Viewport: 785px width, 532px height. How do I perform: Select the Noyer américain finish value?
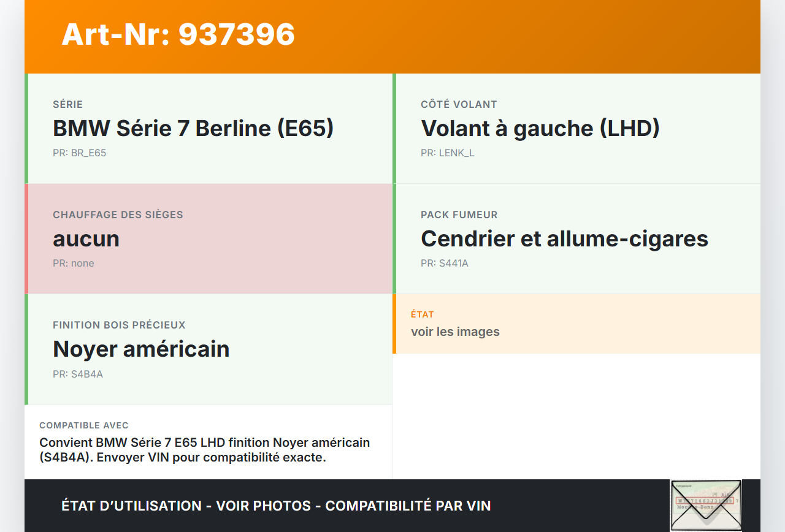pos(141,349)
